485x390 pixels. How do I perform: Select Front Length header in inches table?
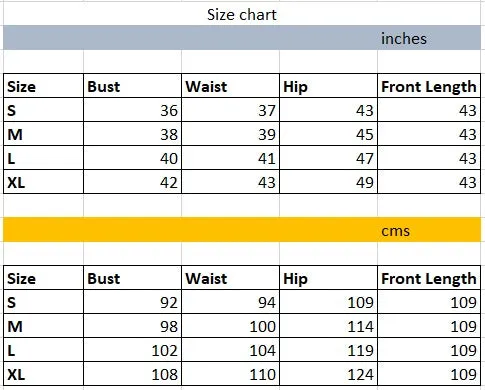point(429,86)
